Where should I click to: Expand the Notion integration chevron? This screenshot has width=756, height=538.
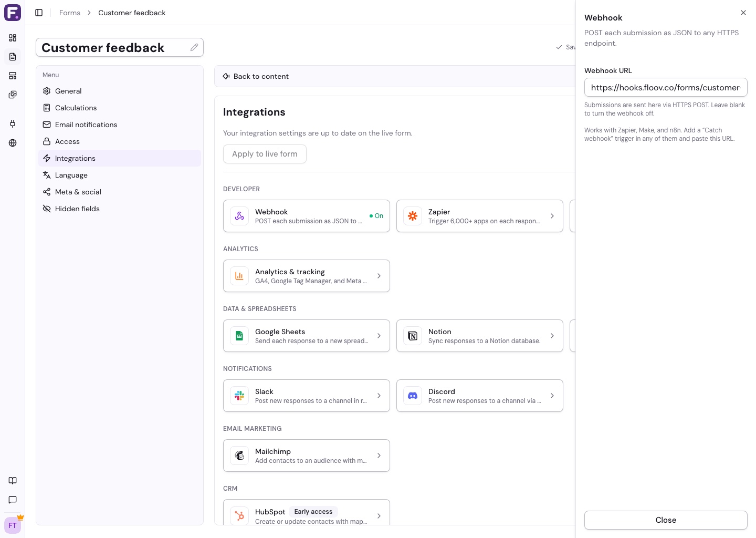pos(552,336)
